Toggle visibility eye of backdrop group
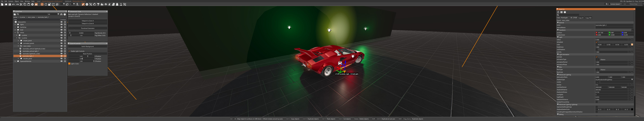 coord(61,27)
